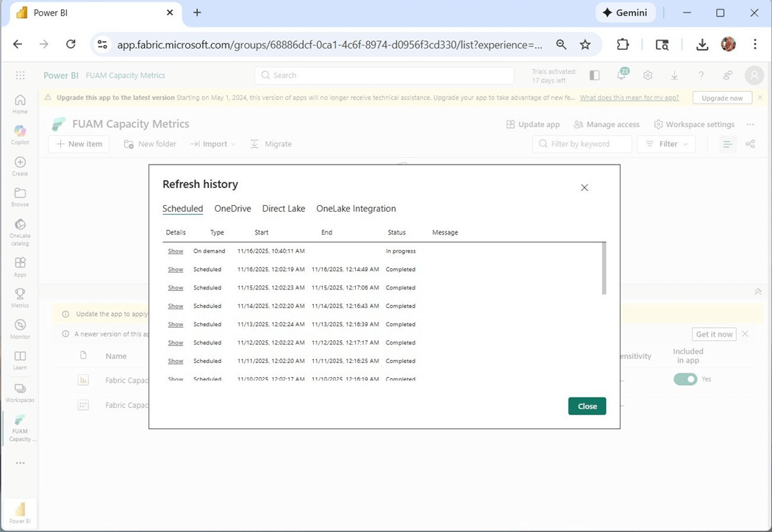Click the refresh history vertical scrollbar
772x532 pixels.
tap(604, 269)
